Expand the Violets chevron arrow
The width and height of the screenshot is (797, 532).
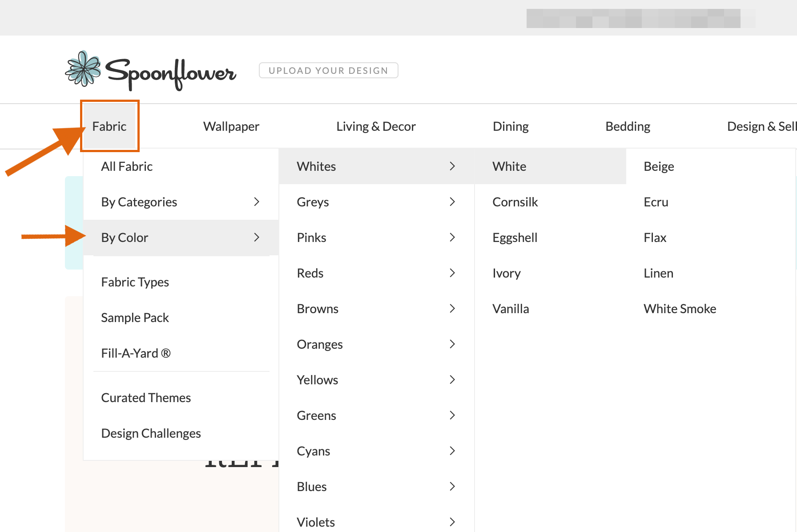coord(452,522)
